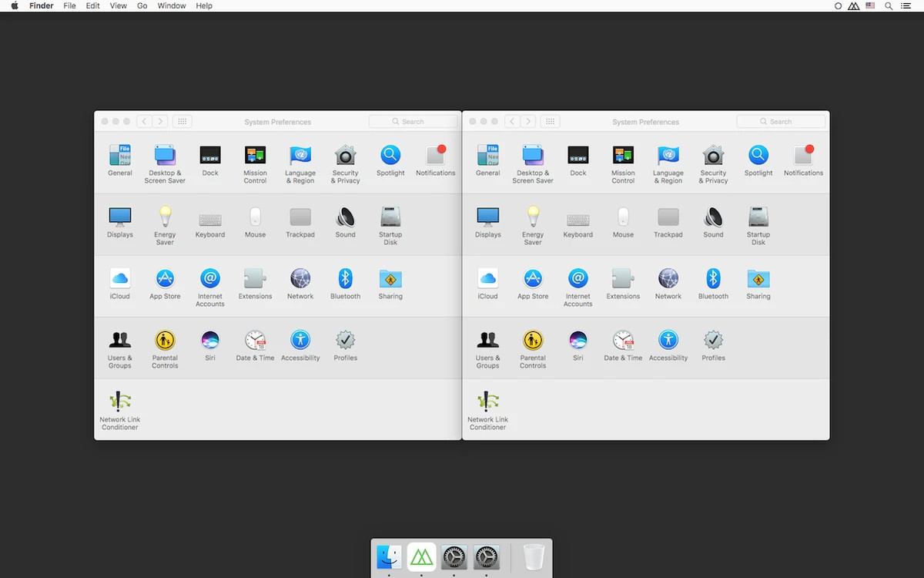Open Startup Disk in left window
Viewport: 924px width, 578px height.
390,225
